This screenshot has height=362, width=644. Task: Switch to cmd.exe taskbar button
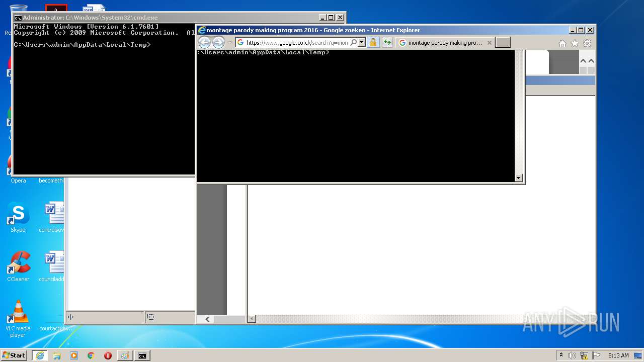coord(142,355)
